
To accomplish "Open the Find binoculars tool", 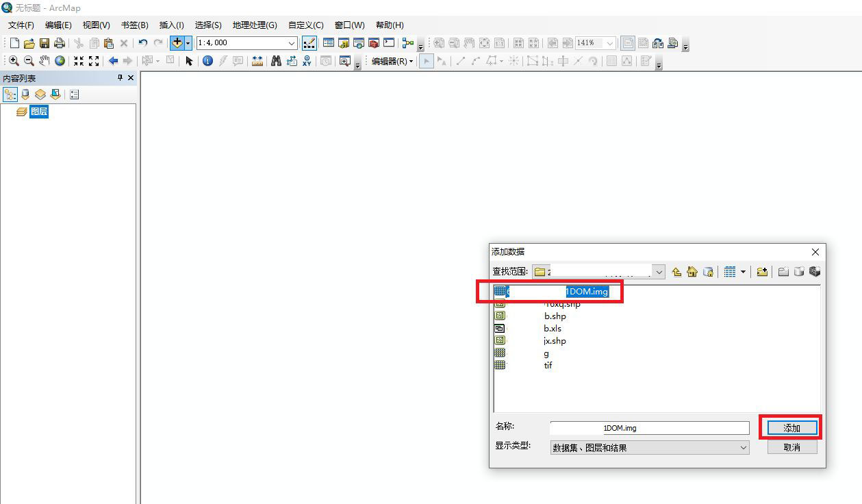I will [276, 61].
